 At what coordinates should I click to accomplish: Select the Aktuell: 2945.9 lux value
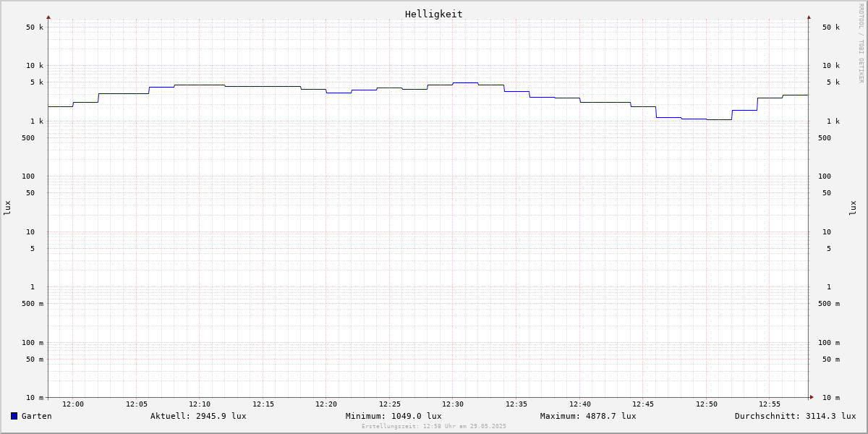coord(198,416)
